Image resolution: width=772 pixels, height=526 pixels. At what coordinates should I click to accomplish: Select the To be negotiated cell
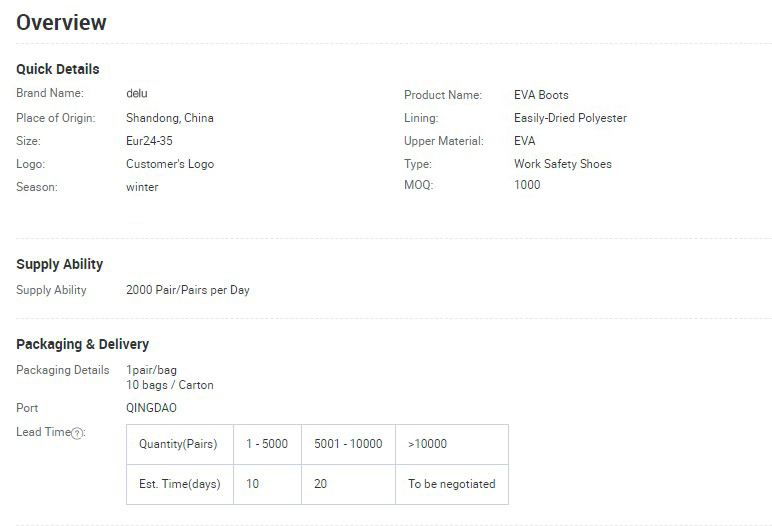tap(451, 484)
